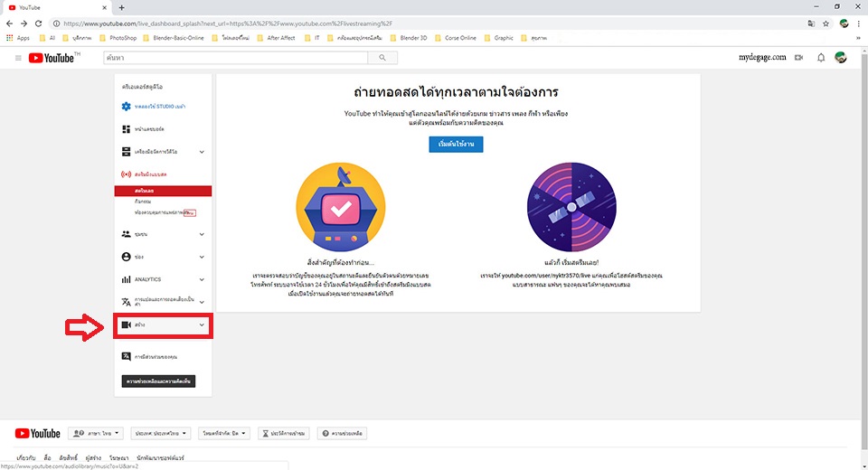
Task: Click the browser address bar URL
Action: click(228, 23)
